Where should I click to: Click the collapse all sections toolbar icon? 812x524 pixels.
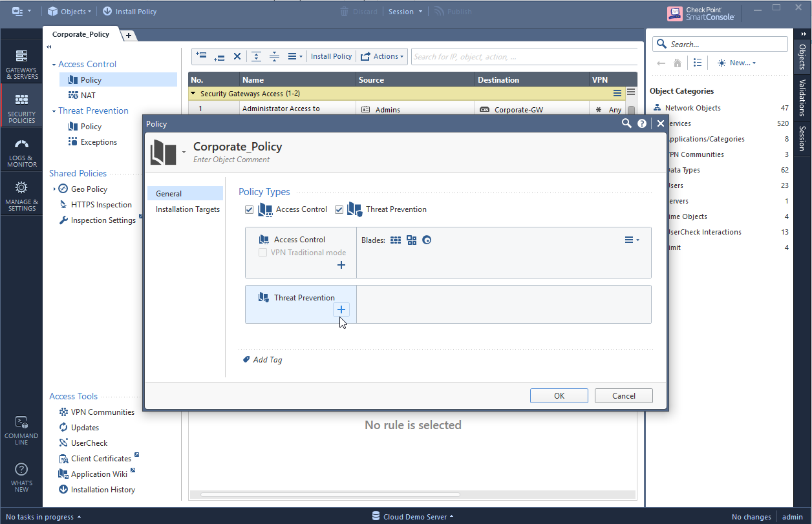point(274,56)
